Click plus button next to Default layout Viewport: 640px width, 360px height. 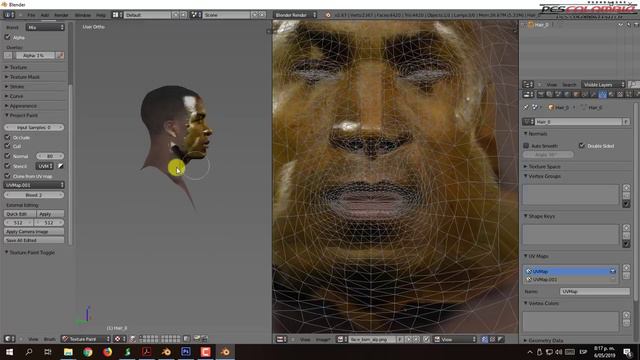tap(176, 15)
